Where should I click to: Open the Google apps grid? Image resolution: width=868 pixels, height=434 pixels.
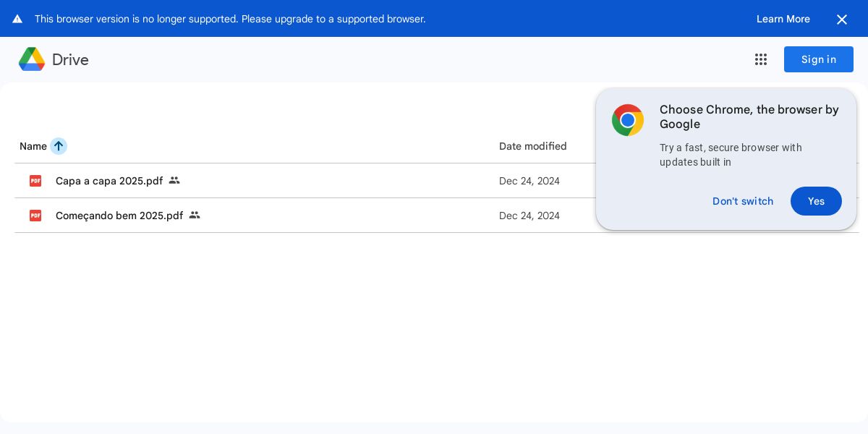pyautogui.click(x=761, y=59)
